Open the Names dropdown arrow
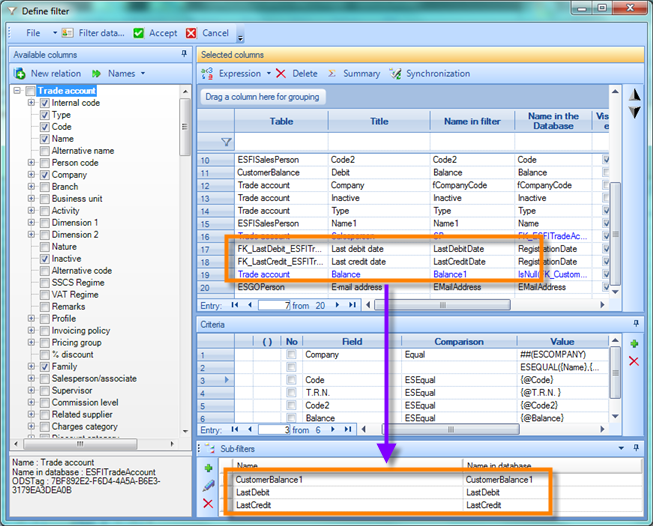This screenshot has height=526, width=653. [143, 74]
